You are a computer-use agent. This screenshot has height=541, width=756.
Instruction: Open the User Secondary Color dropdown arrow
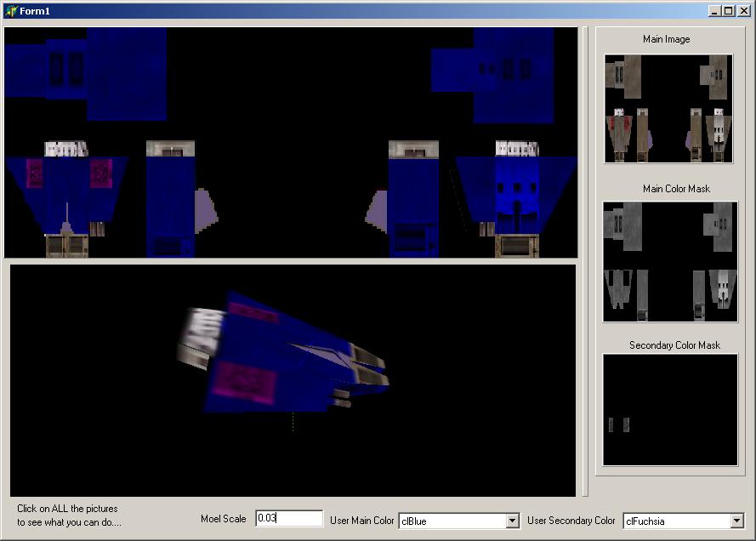click(736, 521)
